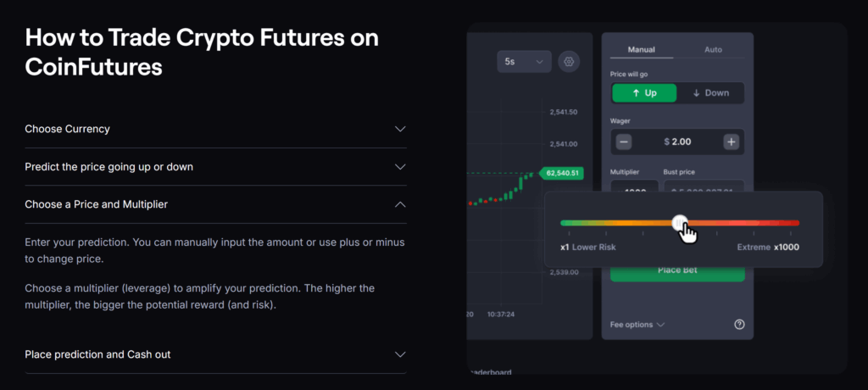Open the 5s interval dropdown
868x390 pixels.
(524, 62)
